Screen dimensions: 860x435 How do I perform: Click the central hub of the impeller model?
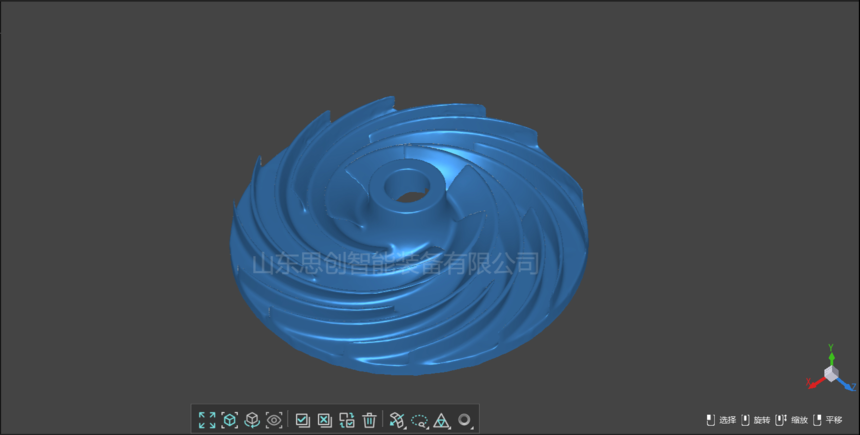[407, 188]
